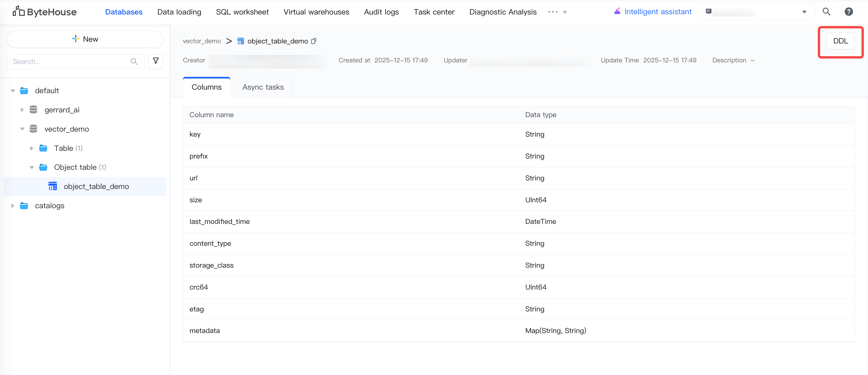Collapse the Object table folder
The width and height of the screenshot is (868, 375).
point(32,167)
